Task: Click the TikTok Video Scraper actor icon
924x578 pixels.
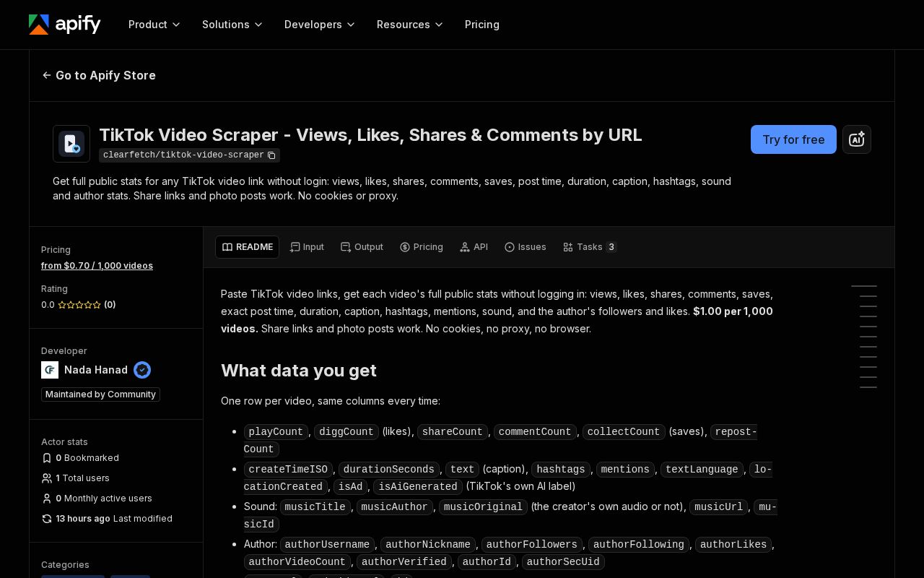Action: 71,144
